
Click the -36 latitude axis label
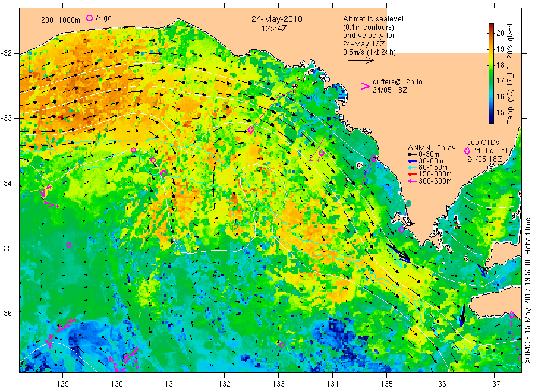6,313
